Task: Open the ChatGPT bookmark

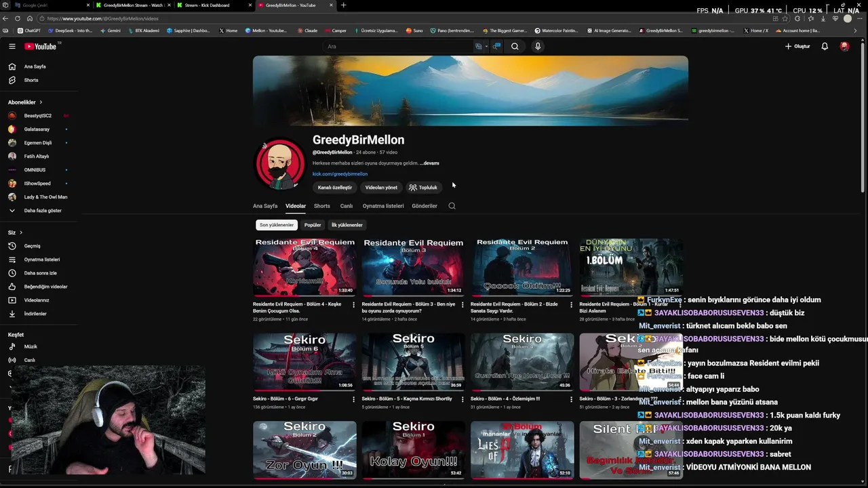Action: click(x=29, y=30)
